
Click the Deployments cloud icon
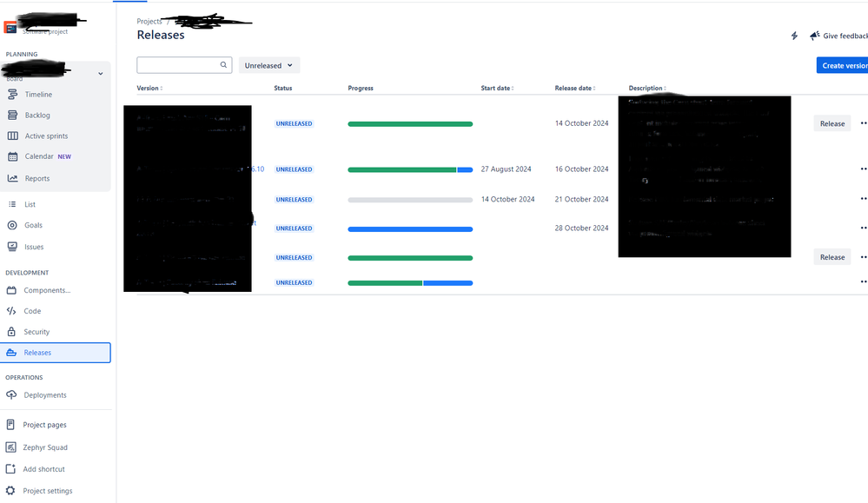[x=11, y=395]
